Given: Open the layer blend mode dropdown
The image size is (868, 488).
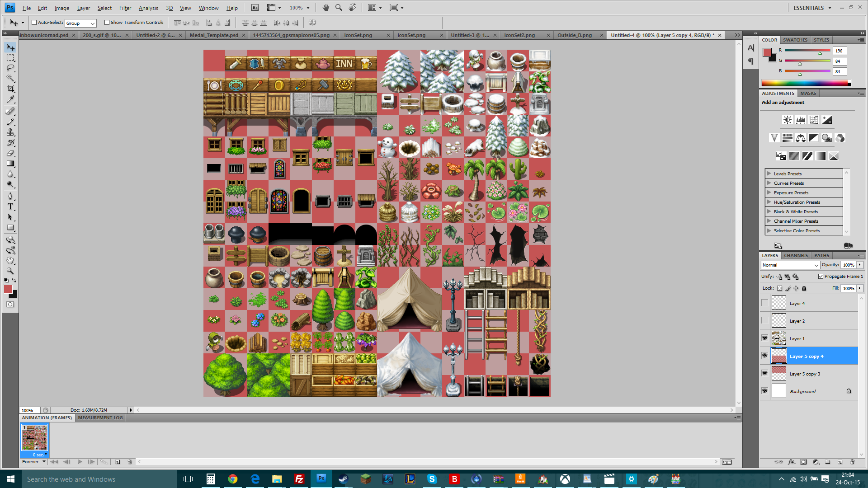Looking at the screenshot, I should (790, 265).
